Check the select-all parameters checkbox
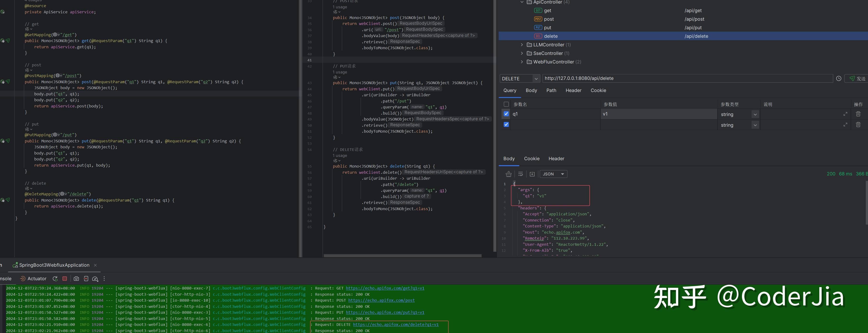The width and height of the screenshot is (868, 333). click(x=506, y=104)
